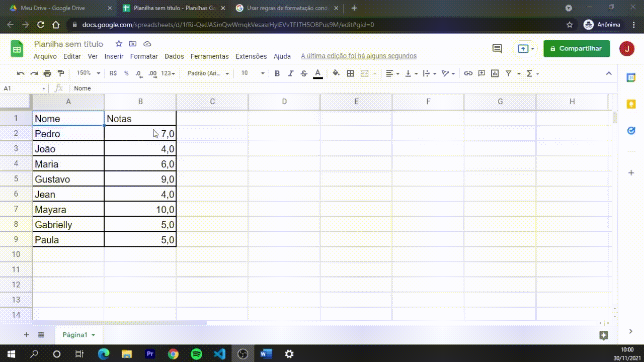Star the document
The height and width of the screenshot is (362, 644).
coord(119,44)
